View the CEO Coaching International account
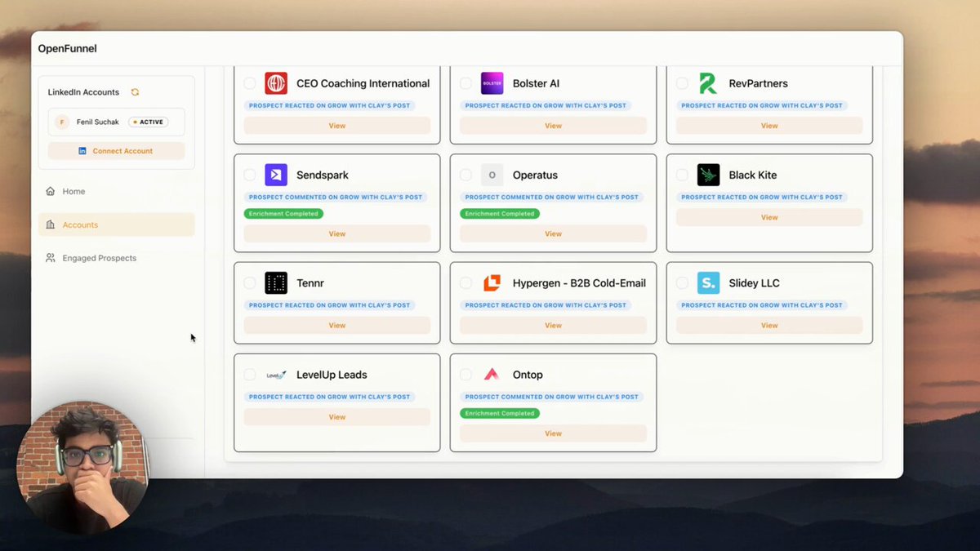This screenshot has width=980, height=551. pos(337,126)
